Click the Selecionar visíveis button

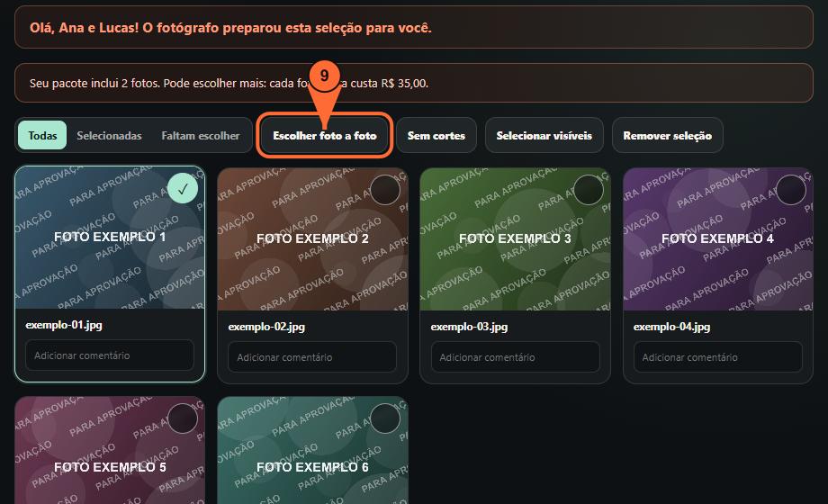[544, 135]
